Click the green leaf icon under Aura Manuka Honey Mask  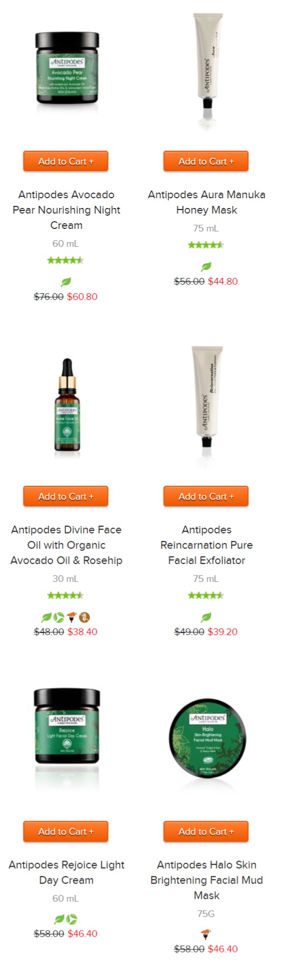(206, 266)
